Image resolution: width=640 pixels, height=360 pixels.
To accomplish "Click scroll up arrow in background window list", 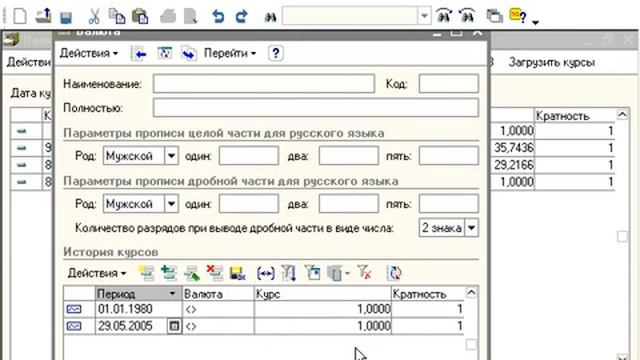I will tap(622, 115).
